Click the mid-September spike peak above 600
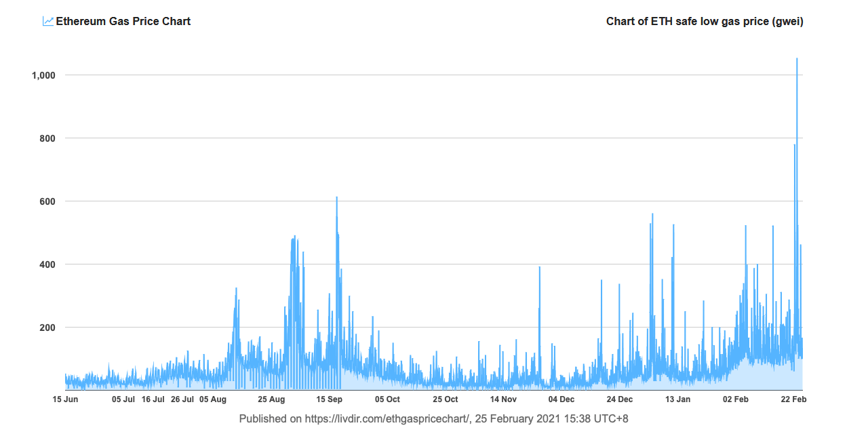Image resolution: width=868 pixels, height=434 pixels. [336, 197]
